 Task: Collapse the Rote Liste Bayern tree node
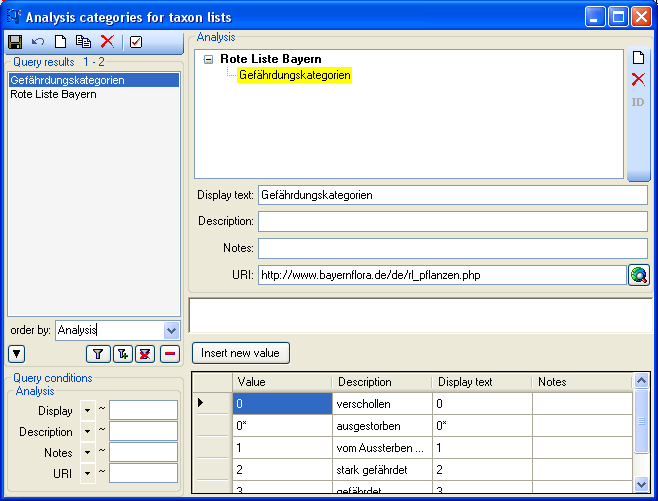tap(208, 60)
